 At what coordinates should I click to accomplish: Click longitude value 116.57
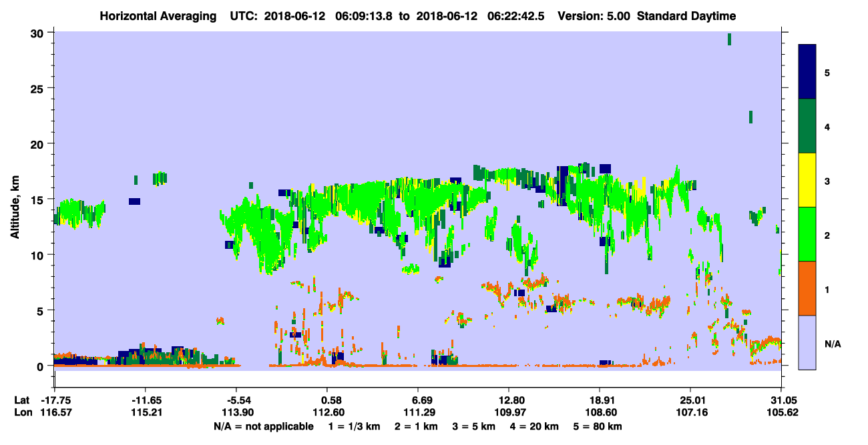click(x=55, y=412)
